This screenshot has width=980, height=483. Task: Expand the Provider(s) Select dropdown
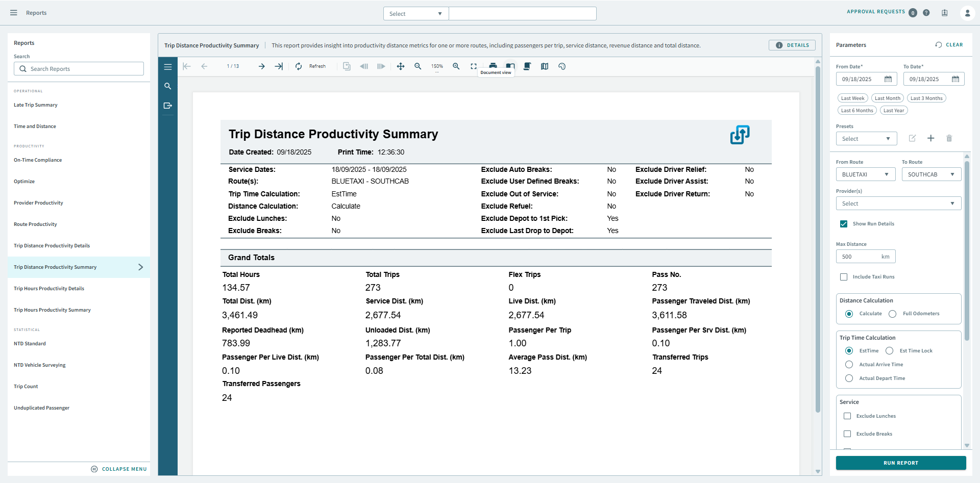[898, 203]
